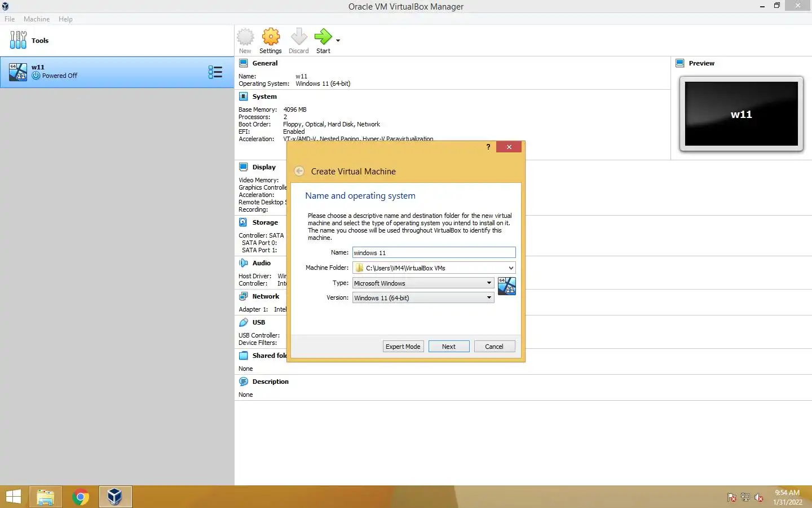Click the Network section icon

click(244, 296)
